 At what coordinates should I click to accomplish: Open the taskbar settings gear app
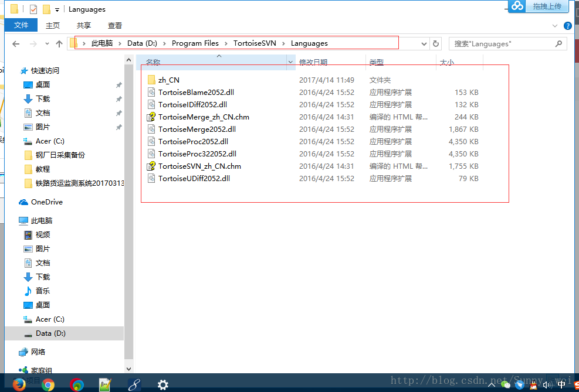point(163,385)
